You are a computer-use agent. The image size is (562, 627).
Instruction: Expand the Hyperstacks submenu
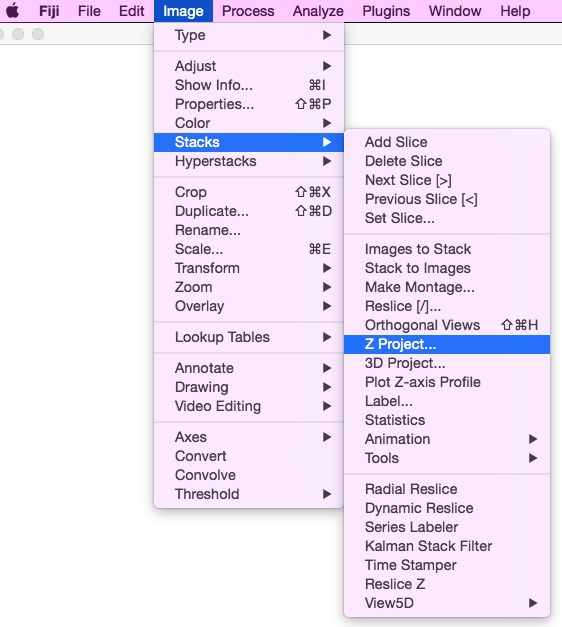tap(249, 161)
